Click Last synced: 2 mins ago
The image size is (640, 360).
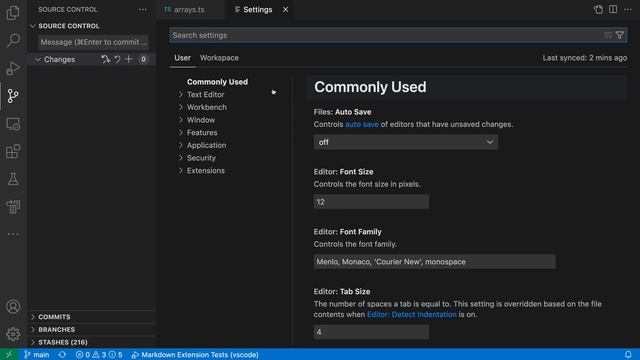(x=584, y=58)
